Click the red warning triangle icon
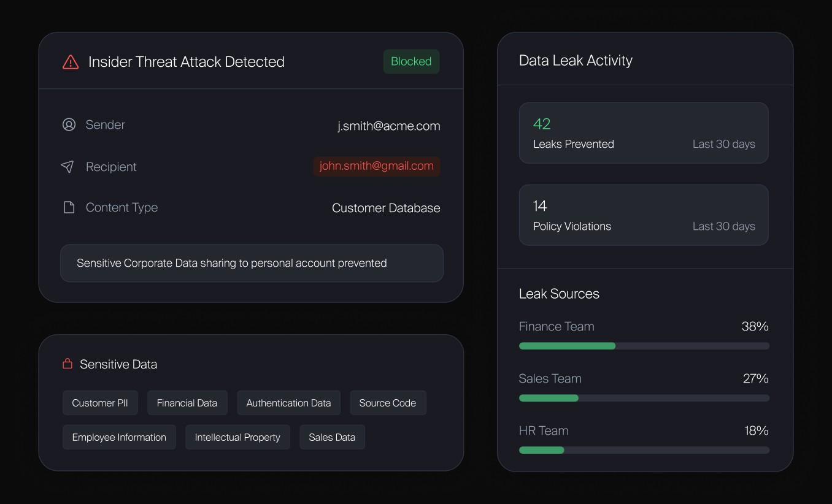 coord(71,62)
